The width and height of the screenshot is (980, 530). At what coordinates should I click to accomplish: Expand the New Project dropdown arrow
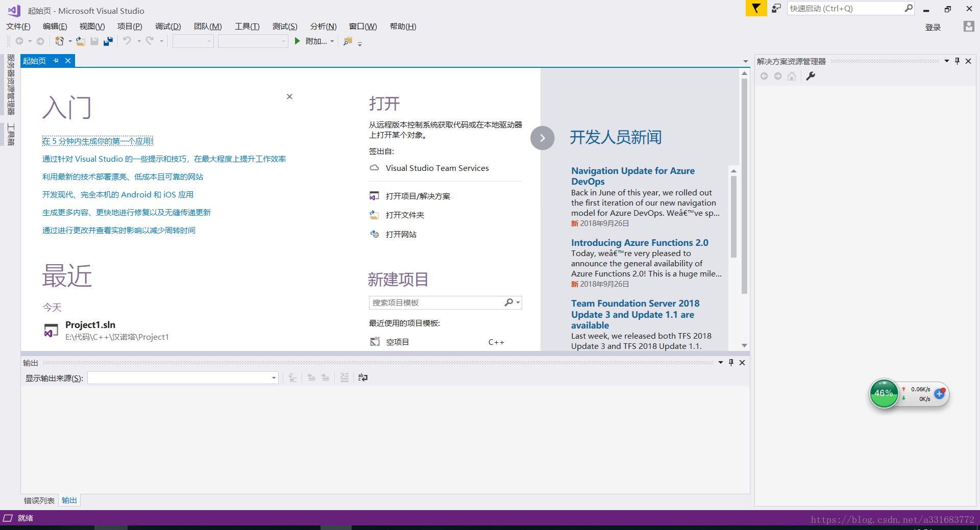(70, 41)
